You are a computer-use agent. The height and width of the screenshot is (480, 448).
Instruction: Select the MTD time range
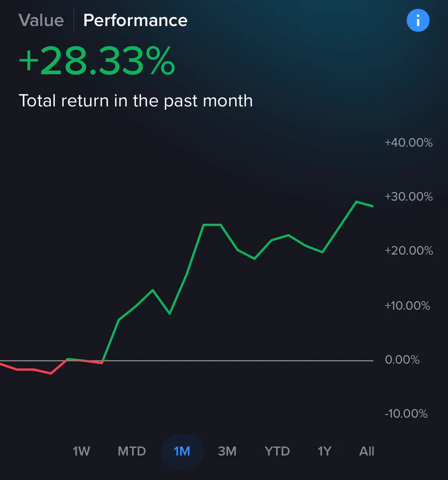[x=132, y=451]
